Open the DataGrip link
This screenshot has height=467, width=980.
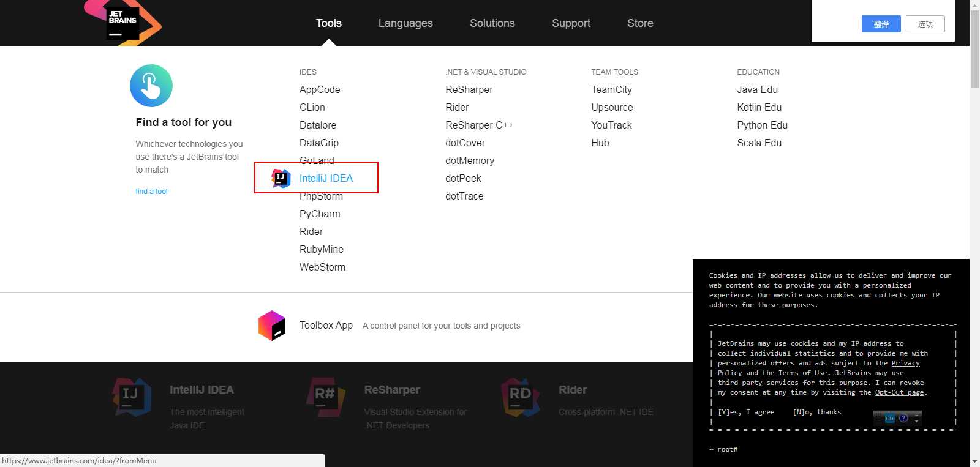point(319,143)
